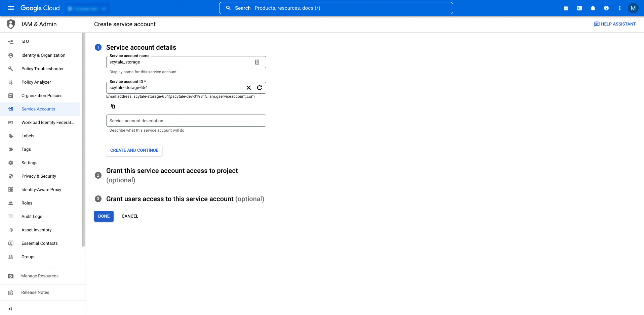Open the help question mark icon
Viewport: 644px width, 315px height.
[606, 8]
